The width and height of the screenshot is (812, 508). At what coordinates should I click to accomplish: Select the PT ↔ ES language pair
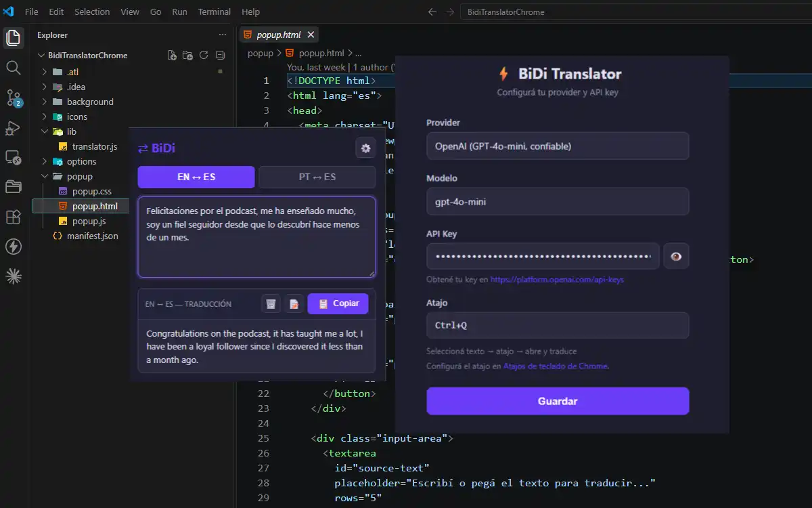[317, 177]
